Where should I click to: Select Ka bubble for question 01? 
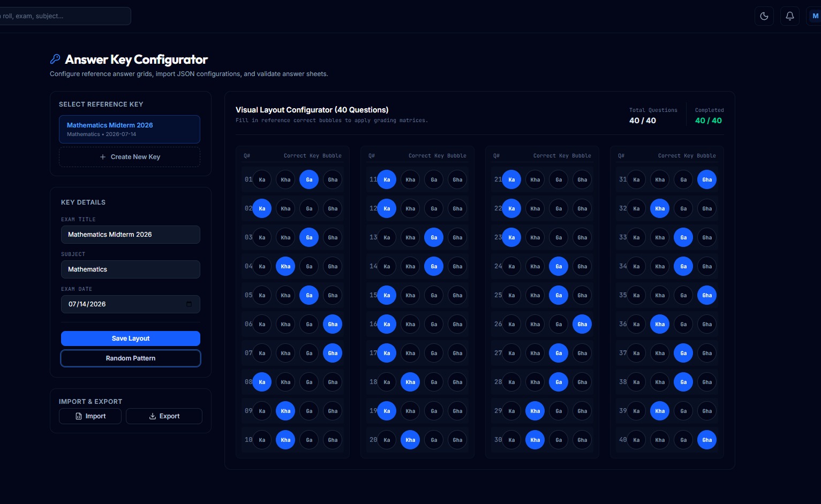(262, 179)
